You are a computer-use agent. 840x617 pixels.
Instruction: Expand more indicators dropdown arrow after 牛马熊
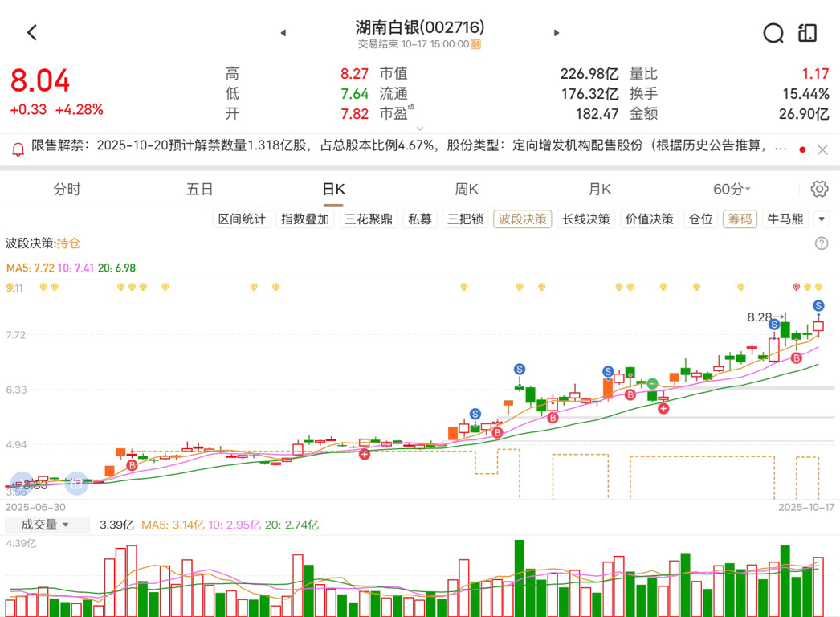pyautogui.click(x=822, y=219)
